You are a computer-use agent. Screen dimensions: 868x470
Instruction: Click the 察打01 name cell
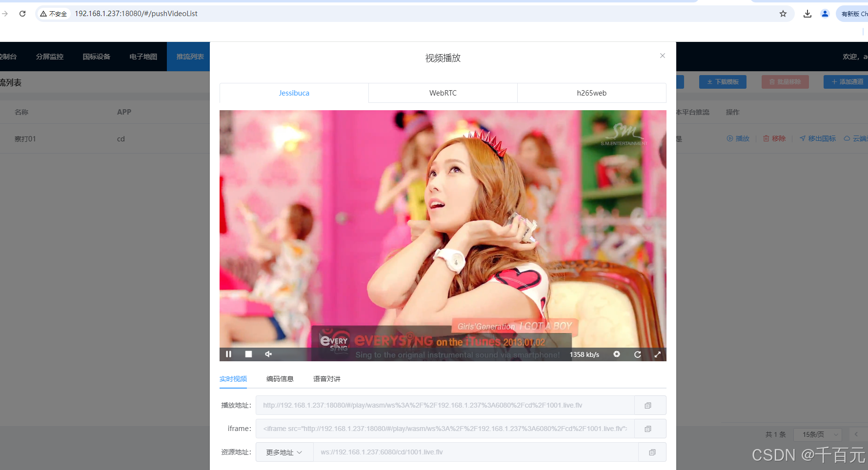point(25,139)
